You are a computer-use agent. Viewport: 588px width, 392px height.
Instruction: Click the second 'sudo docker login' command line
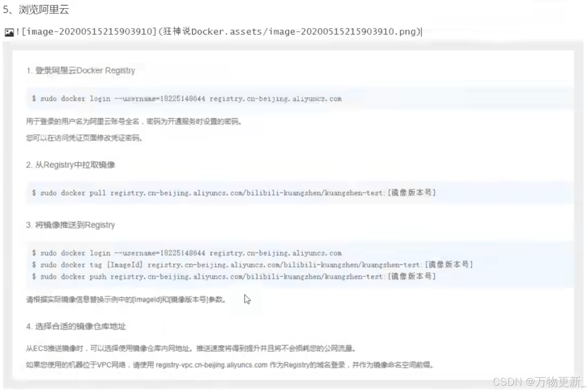(187, 253)
